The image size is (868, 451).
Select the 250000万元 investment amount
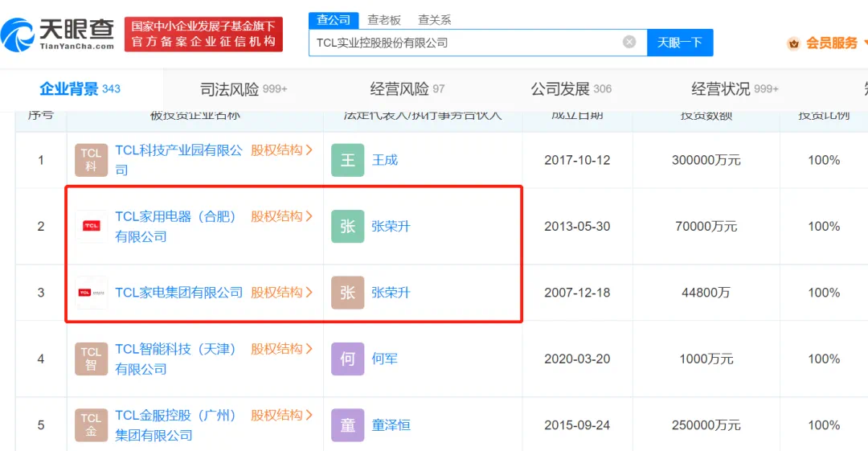(x=706, y=425)
